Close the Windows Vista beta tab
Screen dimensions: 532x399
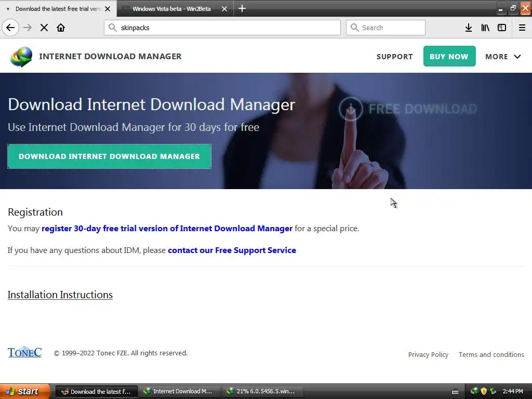pos(224,9)
